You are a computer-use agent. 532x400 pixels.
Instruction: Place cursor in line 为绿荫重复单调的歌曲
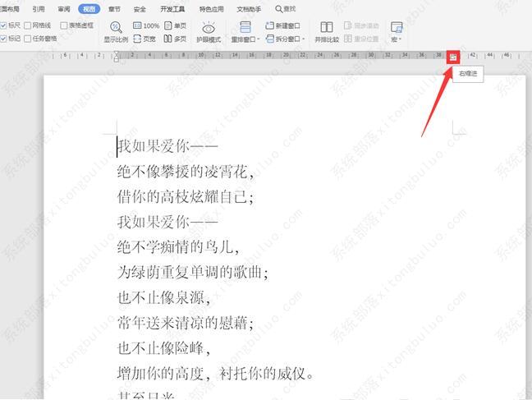tap(193, 272)
